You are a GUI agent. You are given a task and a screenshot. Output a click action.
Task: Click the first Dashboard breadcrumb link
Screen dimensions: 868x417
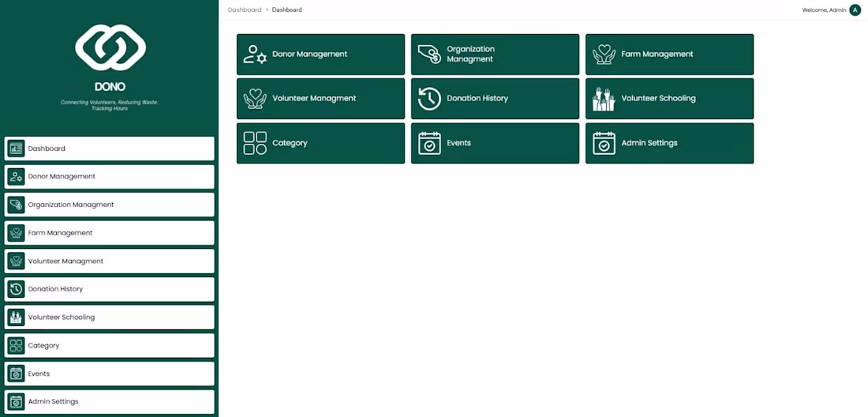pos(245,10)
